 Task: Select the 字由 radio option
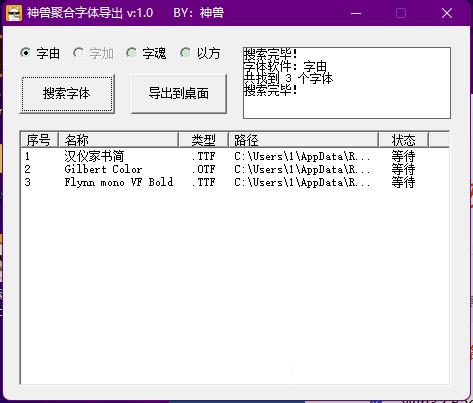pyautogui.click(x=40, y=53)
